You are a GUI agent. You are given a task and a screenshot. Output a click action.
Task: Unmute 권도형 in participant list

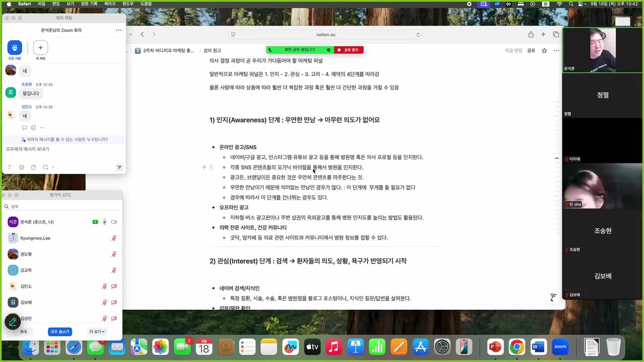pyautogui.click(x=114, y=254)
